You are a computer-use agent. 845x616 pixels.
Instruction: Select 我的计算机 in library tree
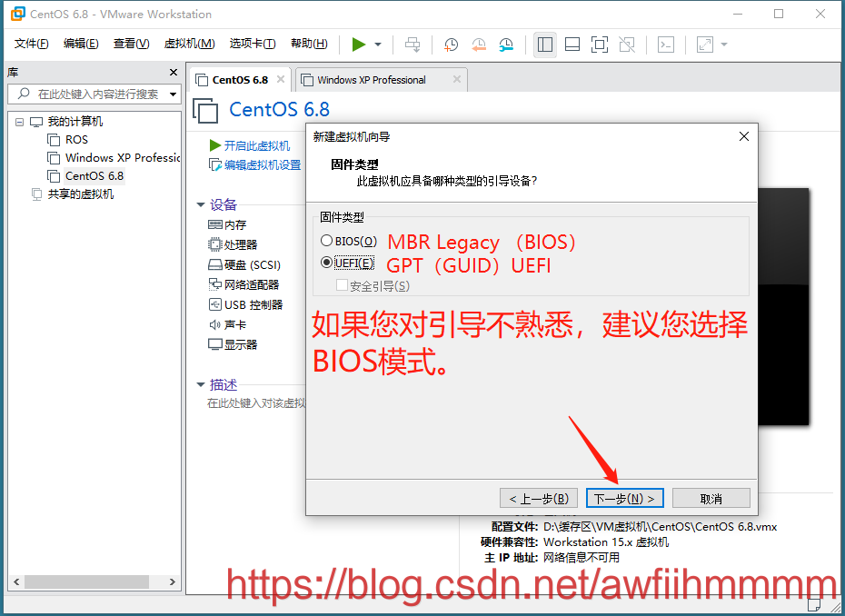(75, 122)
